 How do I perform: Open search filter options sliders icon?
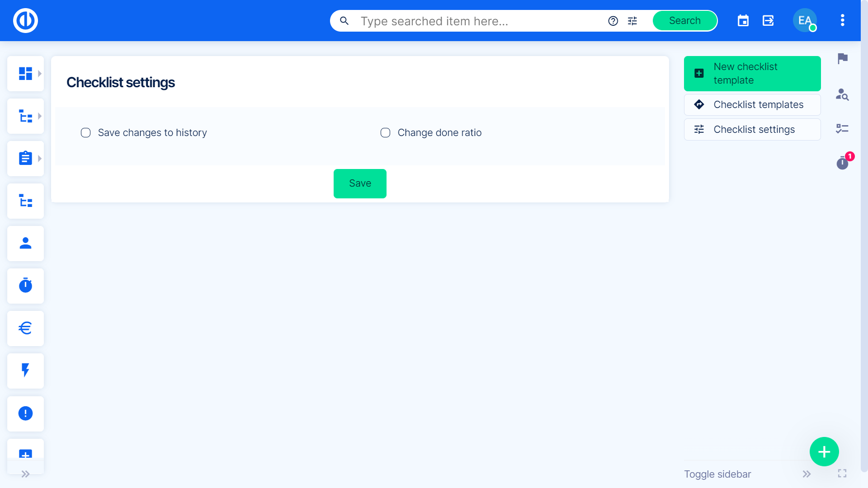[632, 21]
